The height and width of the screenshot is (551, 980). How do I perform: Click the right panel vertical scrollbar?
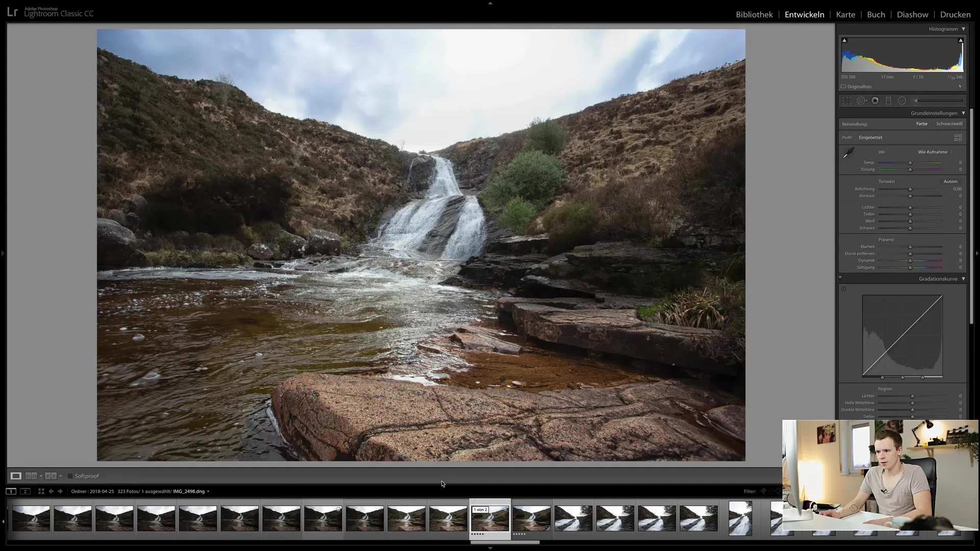[x=971, y=216]
